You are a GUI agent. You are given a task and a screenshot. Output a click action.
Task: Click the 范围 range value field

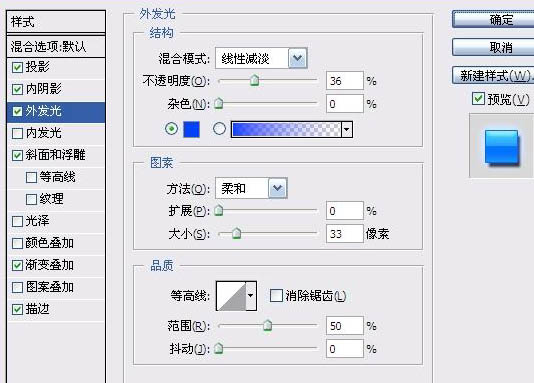345,325
